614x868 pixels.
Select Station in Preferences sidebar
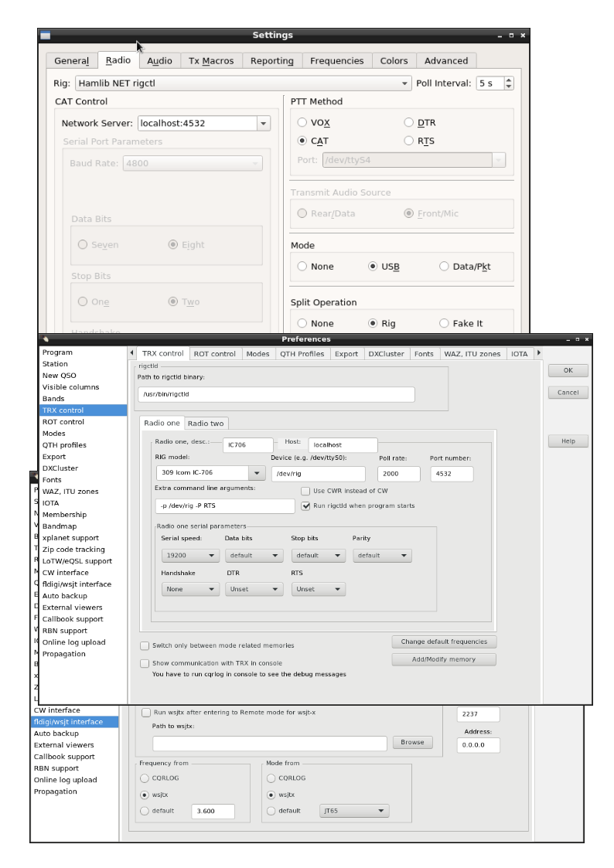pyautogui.click(x=55, y=364)
